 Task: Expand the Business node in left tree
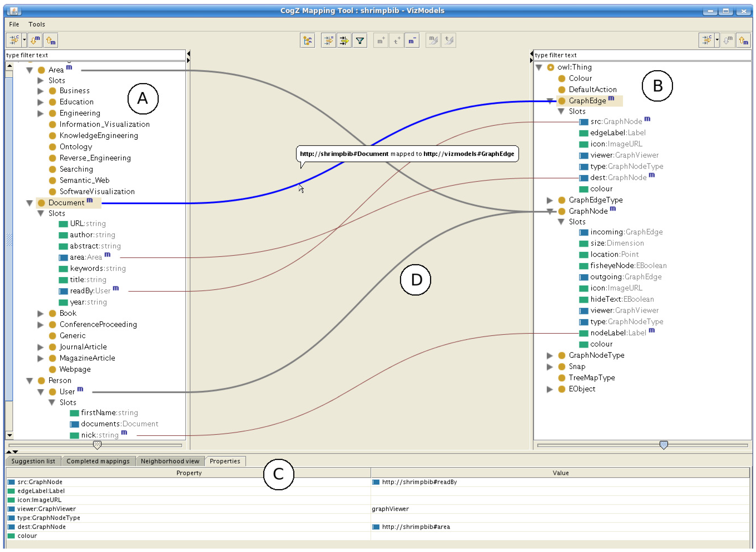click(40, 91)
